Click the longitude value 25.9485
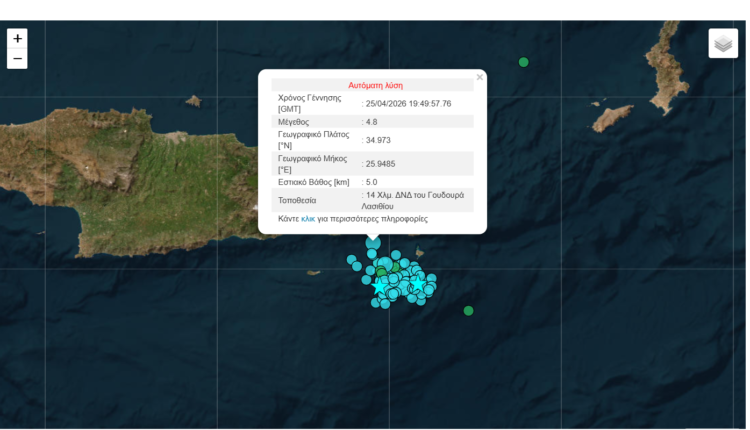 pos(380,164)
